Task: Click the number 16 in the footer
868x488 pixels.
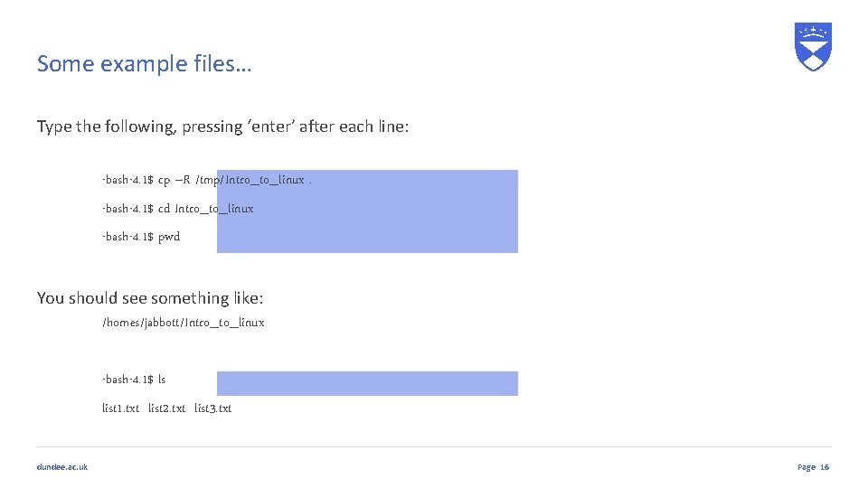Action: click(825, 467)
